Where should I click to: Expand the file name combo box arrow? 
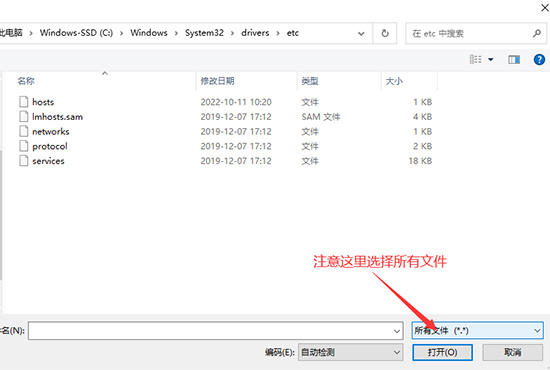397,331
